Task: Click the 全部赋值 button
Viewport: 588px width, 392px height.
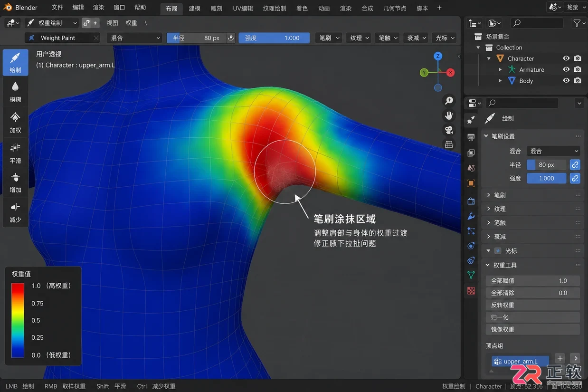Action: (532, 281)
